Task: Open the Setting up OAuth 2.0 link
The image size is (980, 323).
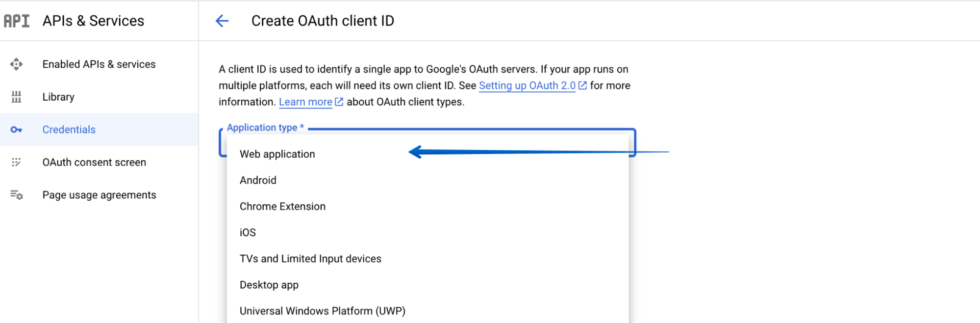Action: click(x=527, y=85)
